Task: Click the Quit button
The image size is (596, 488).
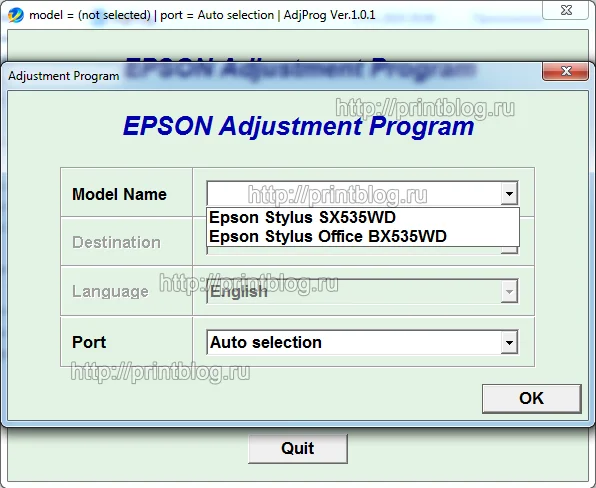Action: 298,448
